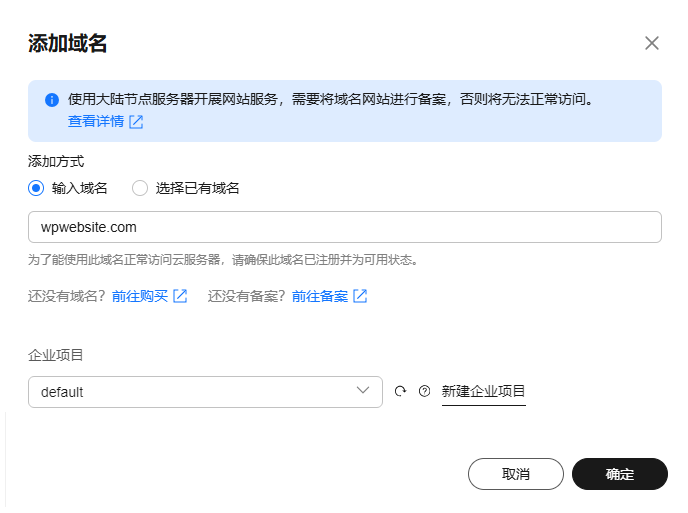This screenshot has height=513, width=688.
Task: Follow the 前往备案 link
Action: pos(320,296)
